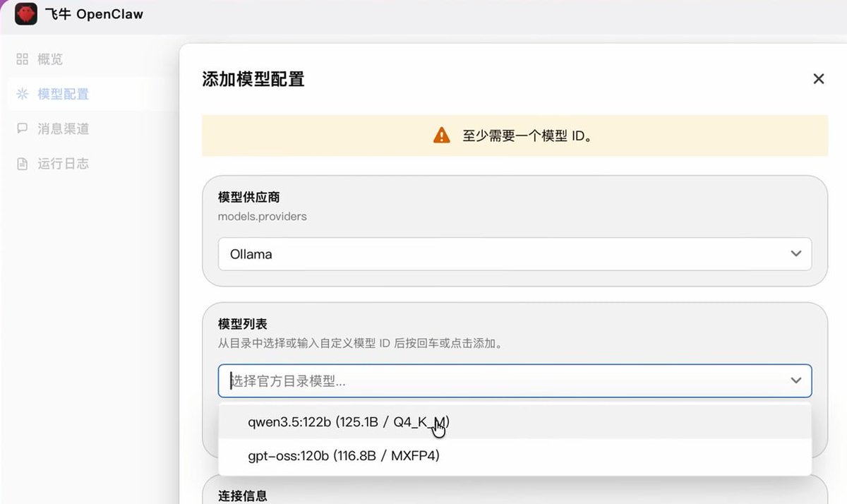Click the 模型列表 section heading
Image resolution: width=847 pixels, height=504 pixels.
point(243,324)
